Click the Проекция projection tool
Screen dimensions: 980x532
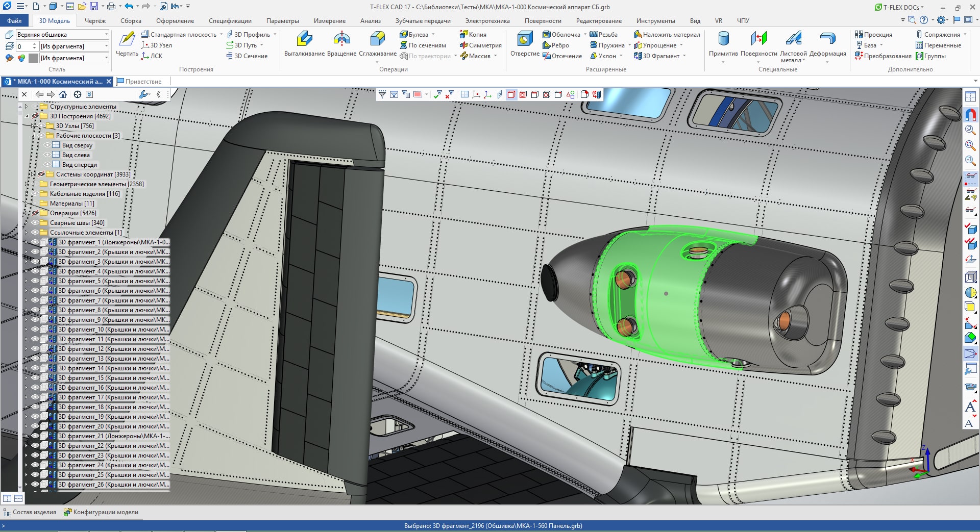click(x=873, y=34)
